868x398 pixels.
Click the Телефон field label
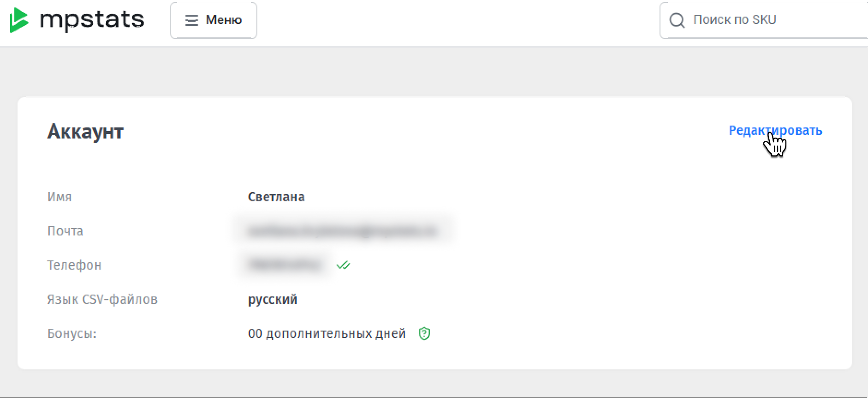pyautogui.click(x=74, y=265)
